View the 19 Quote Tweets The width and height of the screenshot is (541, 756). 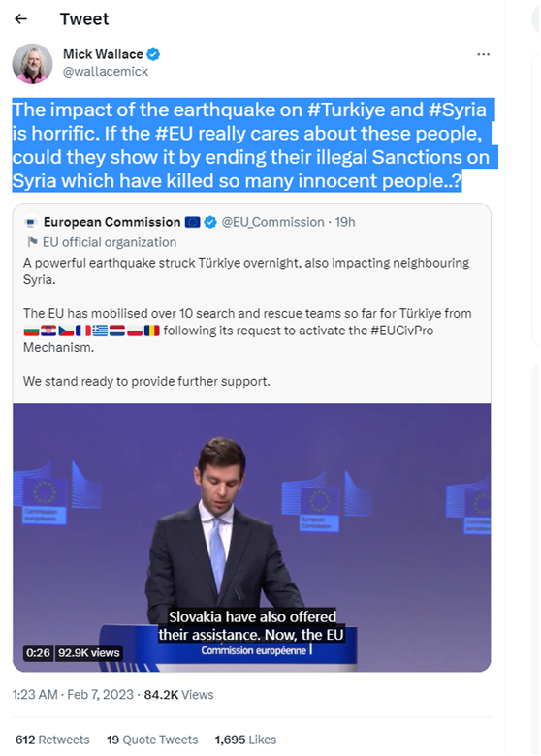click(152, 740)
